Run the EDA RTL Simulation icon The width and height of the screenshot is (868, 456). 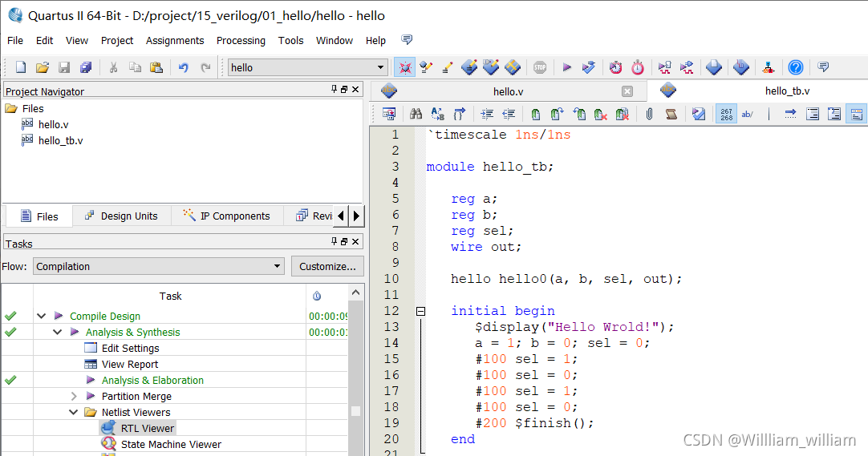665,67
